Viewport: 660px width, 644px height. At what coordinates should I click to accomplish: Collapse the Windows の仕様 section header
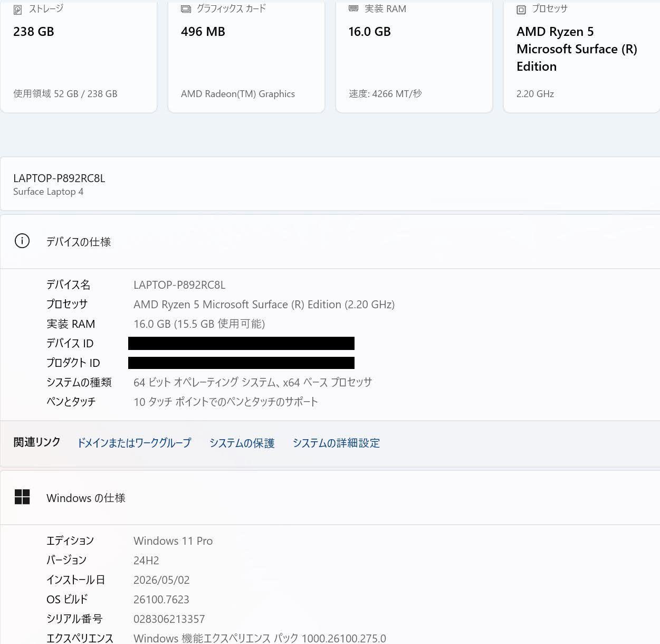pyautogui.click(x=330, y=498)
